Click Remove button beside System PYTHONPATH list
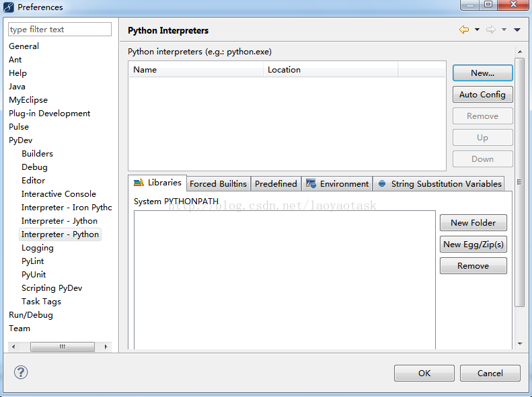 473,266
